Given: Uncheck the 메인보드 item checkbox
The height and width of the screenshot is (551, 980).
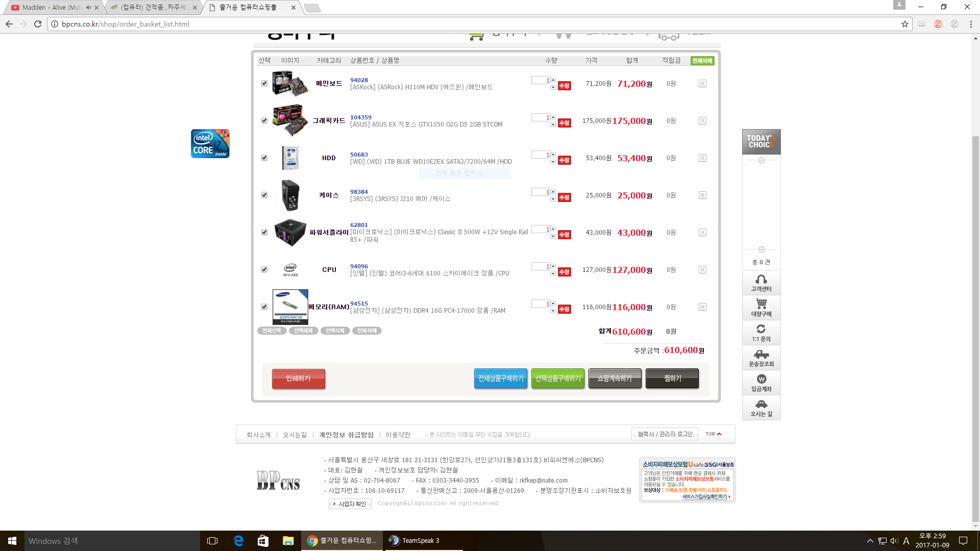Looking at the screenshot, I should coord(264,83).
